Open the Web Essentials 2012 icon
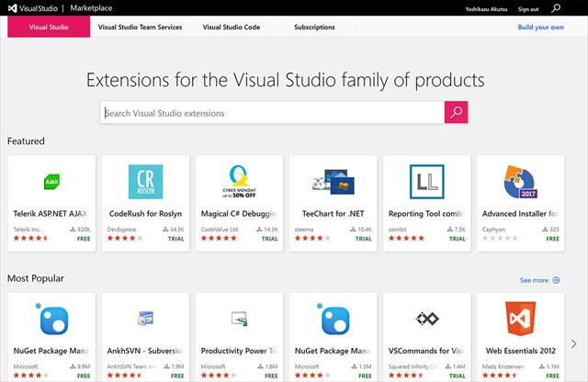This screenshot has width=588, height=382. (521, 319)
